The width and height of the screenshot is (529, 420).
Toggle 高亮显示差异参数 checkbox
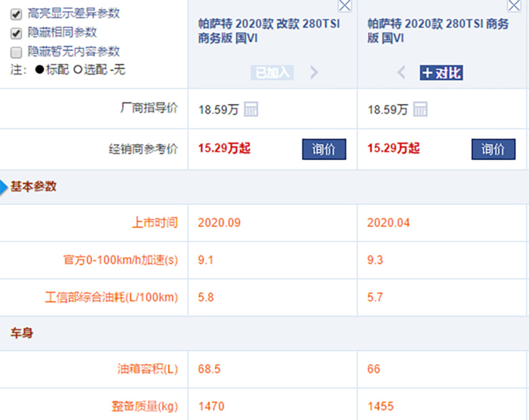16,14
